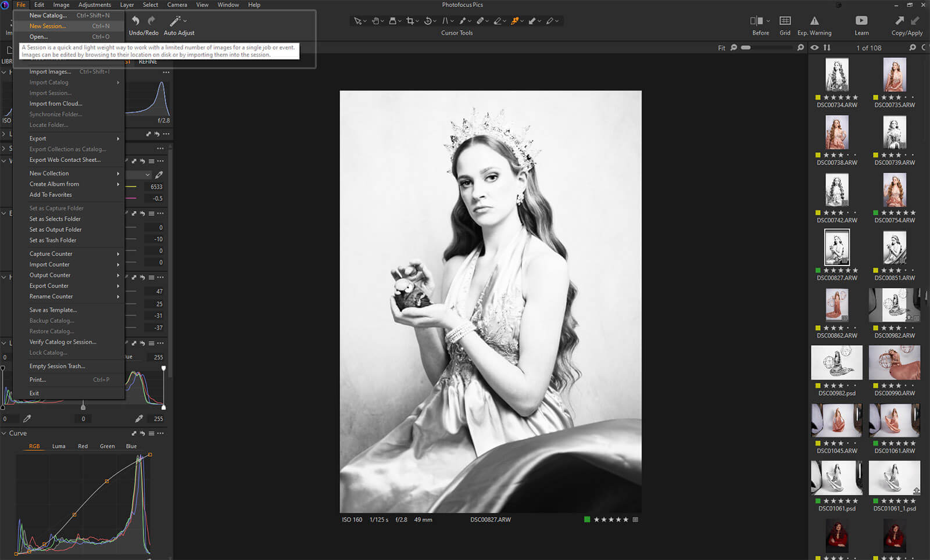Click the Copy adjustments arrow icon
This screenshot has width=930, height=560.
(900, 21)
